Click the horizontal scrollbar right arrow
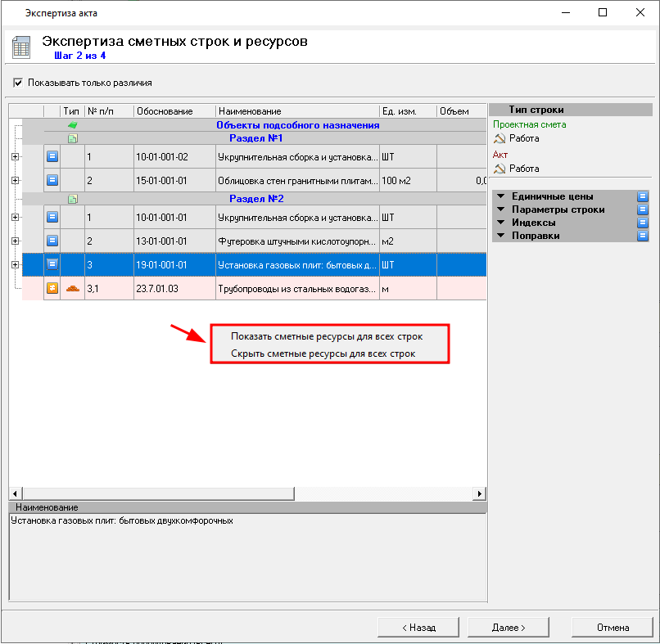The height and width of the screenshot is (644, 660). click(x=480, y=494)
